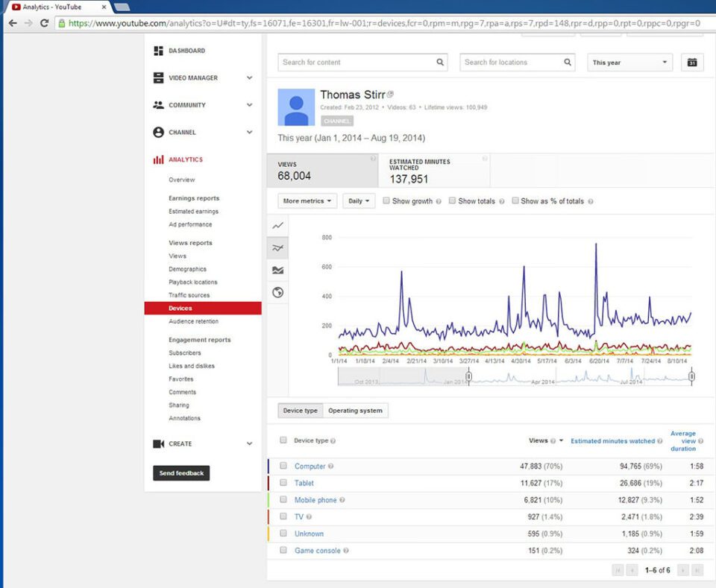Switch to the Operating system tab
The height and width of the screenshot is (588, 716).
coord(355,411)
